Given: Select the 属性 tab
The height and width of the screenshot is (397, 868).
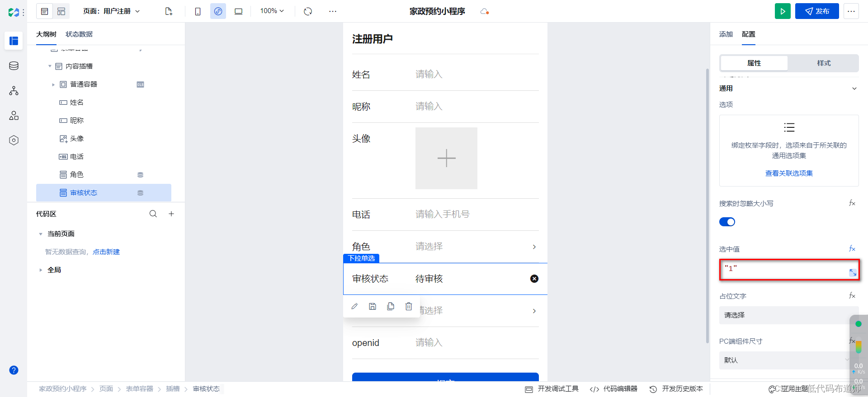Looking at the screenshot, I should pyautogui.click(x=754, y=63).
